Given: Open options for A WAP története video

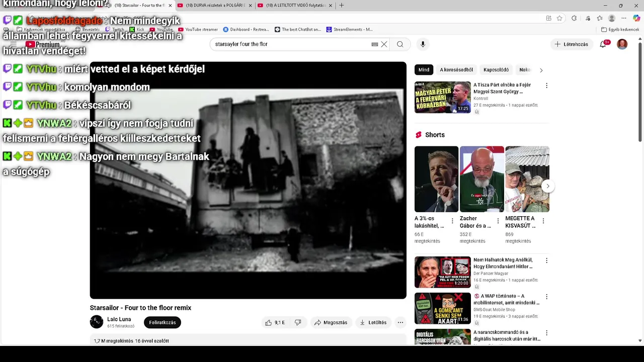Looking at the screenshot, I should pos(546,297).
